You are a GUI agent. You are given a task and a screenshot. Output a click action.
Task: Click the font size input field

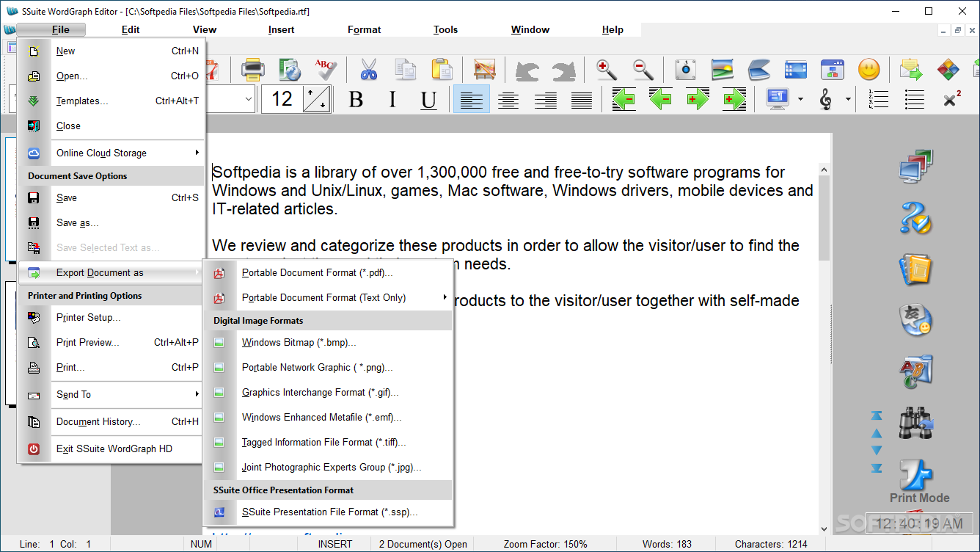[282, 99]
